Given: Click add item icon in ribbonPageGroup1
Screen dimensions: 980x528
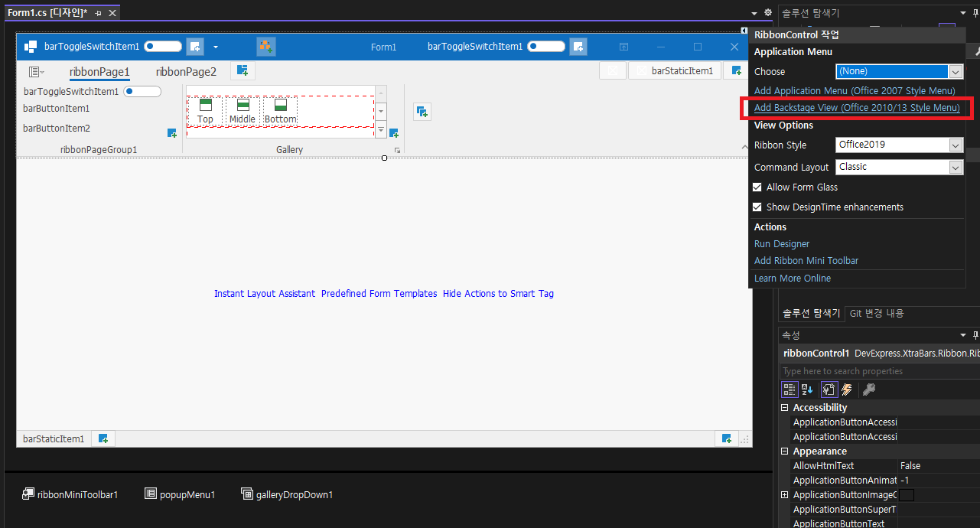Looking at the screenshot, I should (x=172, y=133).
